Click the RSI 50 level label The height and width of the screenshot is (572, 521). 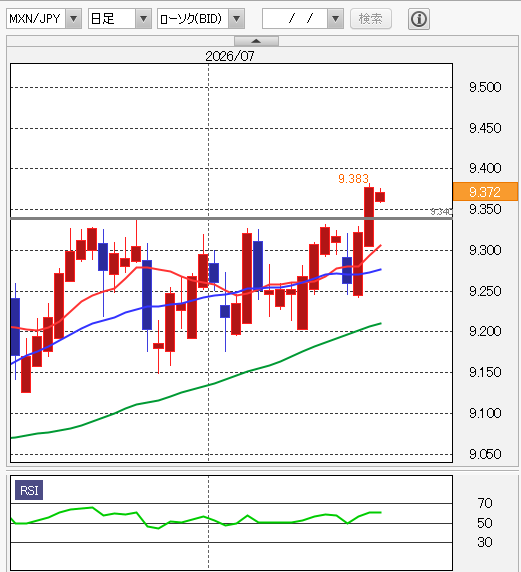pyautogui.click(x=485, y=523)
